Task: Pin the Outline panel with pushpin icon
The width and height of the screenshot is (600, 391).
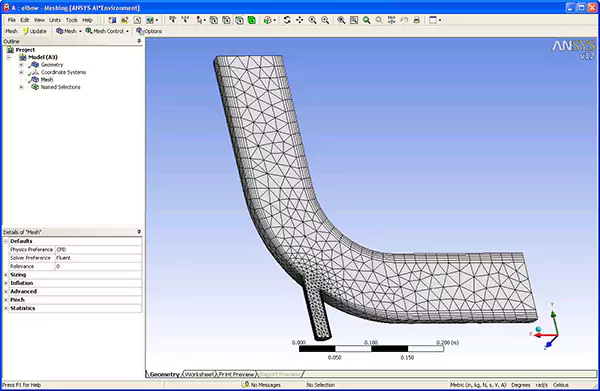Action: point(139,41)
